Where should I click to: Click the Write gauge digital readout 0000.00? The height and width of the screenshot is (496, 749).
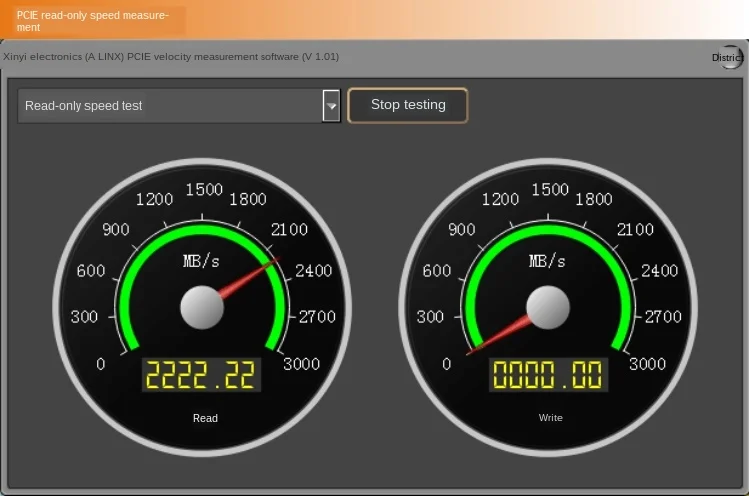(548, 375)
